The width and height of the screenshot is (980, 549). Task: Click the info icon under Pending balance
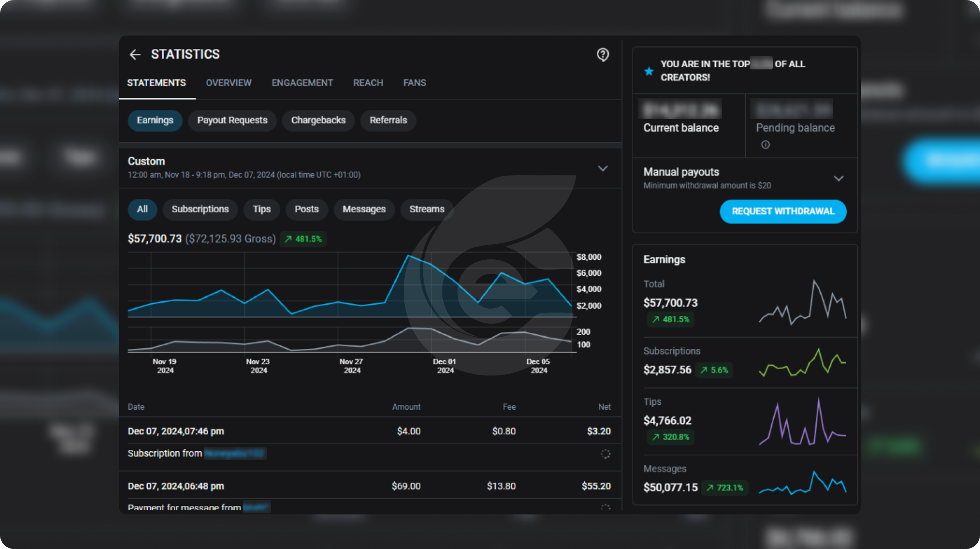[765, 145]
